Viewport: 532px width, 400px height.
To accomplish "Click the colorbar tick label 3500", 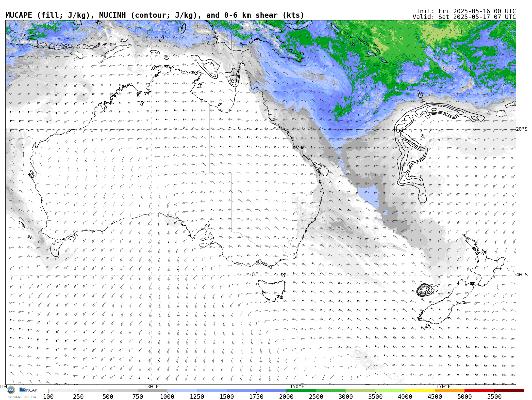I will 375,397.
